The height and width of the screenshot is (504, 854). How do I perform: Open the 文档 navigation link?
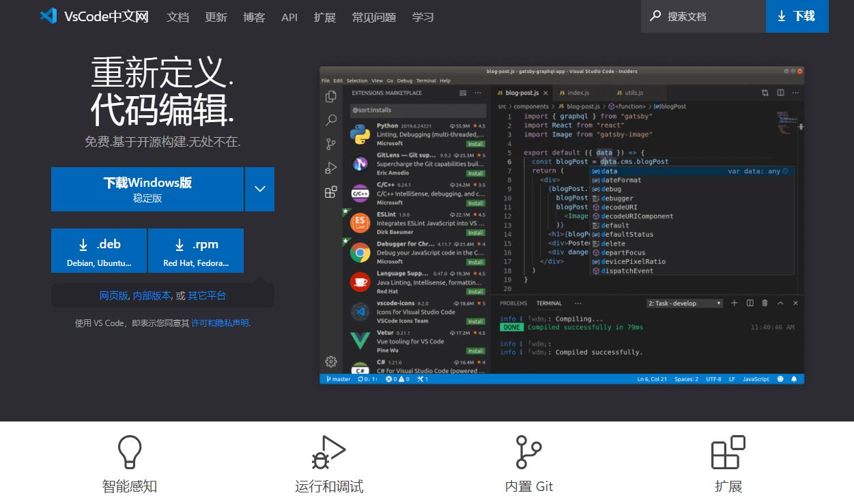coord(177,17)
